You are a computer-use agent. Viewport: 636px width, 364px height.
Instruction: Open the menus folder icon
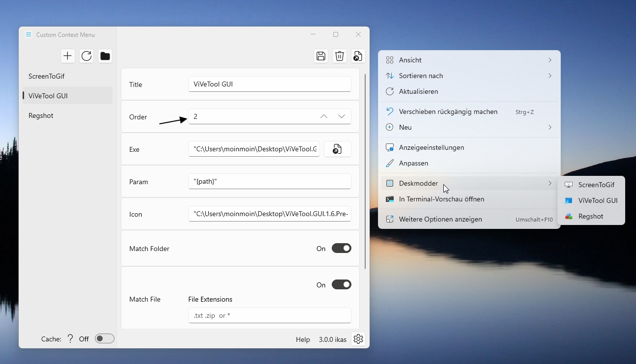click(105, 56)
